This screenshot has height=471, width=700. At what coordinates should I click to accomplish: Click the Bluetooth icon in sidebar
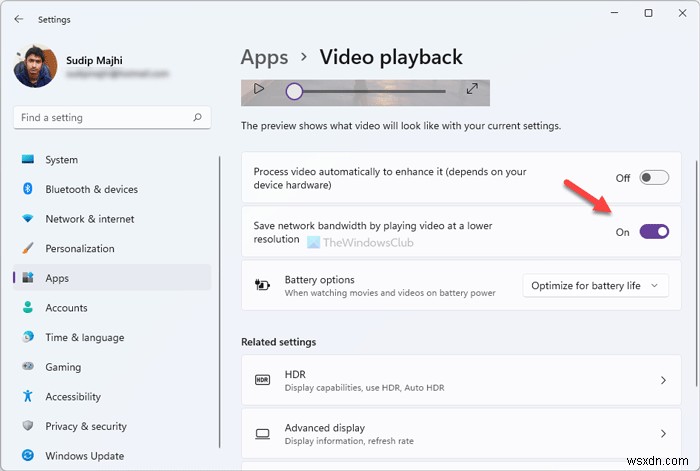click(28, 189)
